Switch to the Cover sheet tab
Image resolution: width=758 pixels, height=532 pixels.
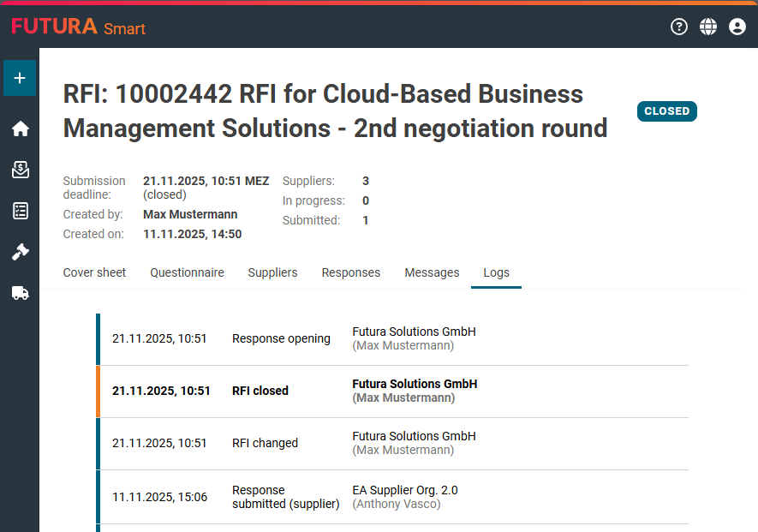pyautogui.click(x=94, y=272)
